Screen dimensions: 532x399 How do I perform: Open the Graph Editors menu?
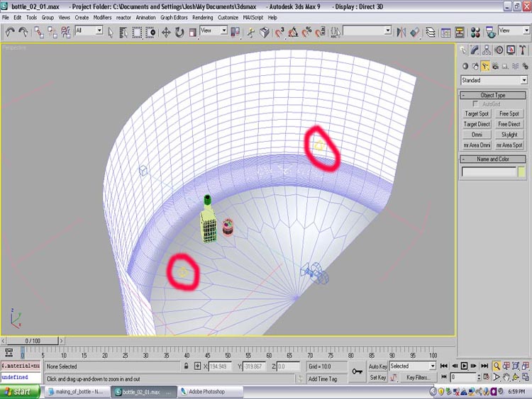coord(174,17)
